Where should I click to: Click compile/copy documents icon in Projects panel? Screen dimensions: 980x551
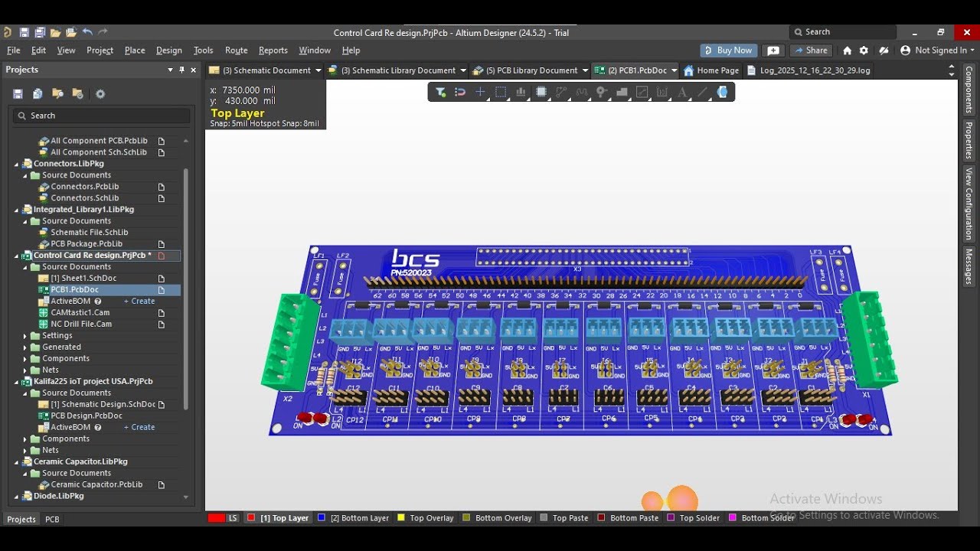pyautogui.click(x=38, y=93)
